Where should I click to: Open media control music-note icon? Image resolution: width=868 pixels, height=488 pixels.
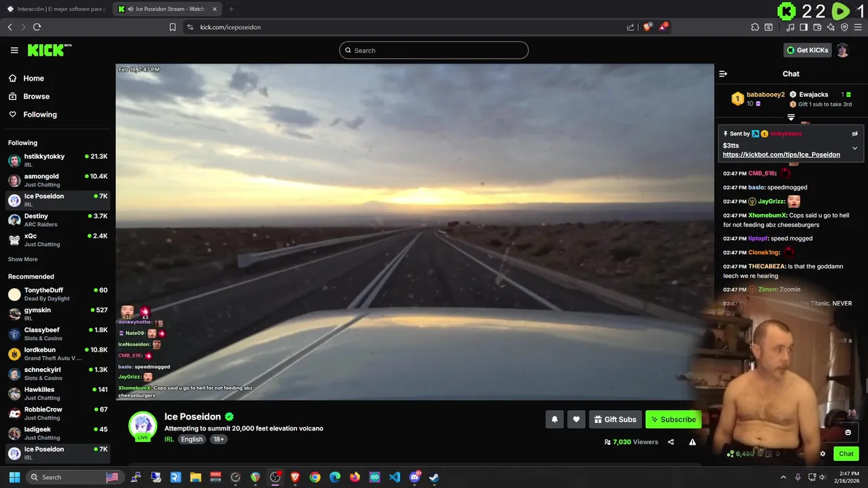(x=790, y=27)
